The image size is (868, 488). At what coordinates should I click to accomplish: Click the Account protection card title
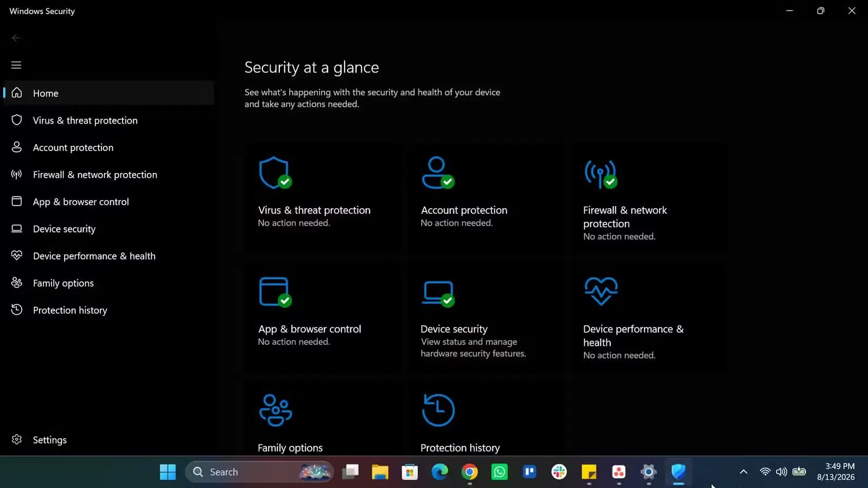(x=464, y=210)
